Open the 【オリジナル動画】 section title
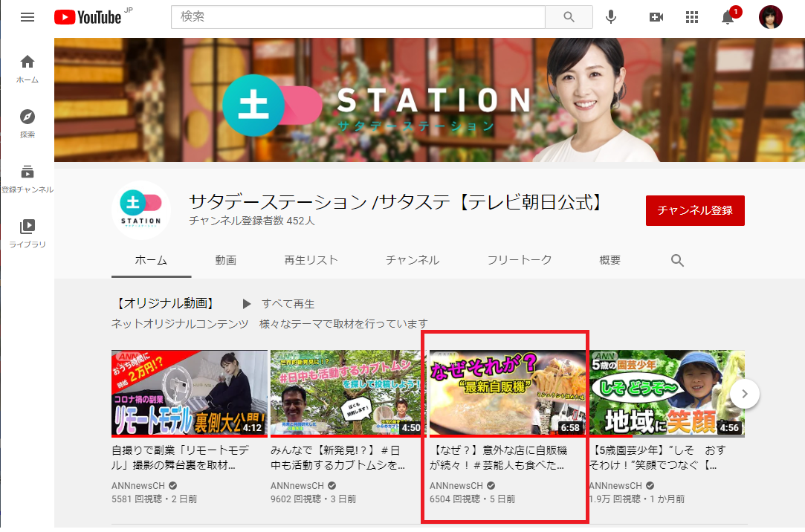Screen dimensions: 805x532 pos(165,303)
